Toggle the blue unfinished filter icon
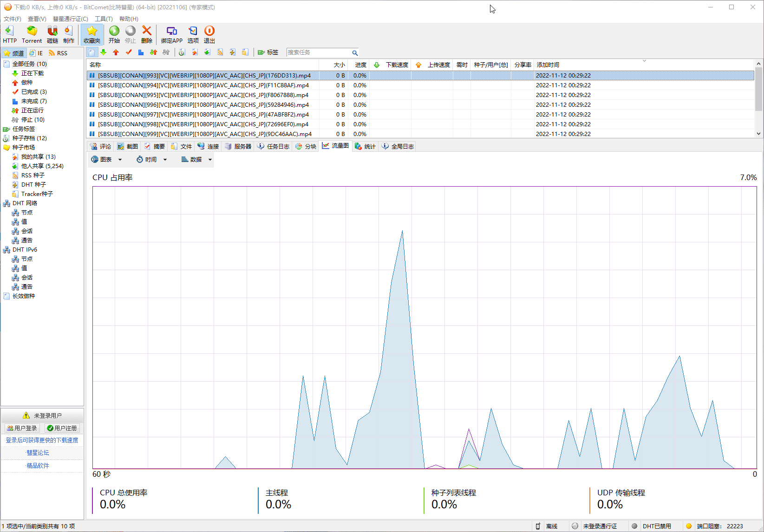Screen dimensions: 764x532 [141, 52]
